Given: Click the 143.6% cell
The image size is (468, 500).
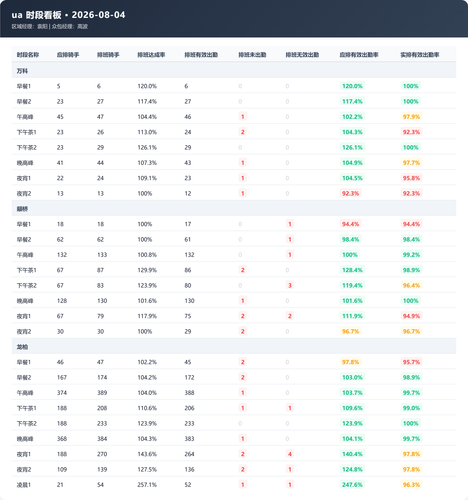Looking at the screenshot, I should click(147, 454).
